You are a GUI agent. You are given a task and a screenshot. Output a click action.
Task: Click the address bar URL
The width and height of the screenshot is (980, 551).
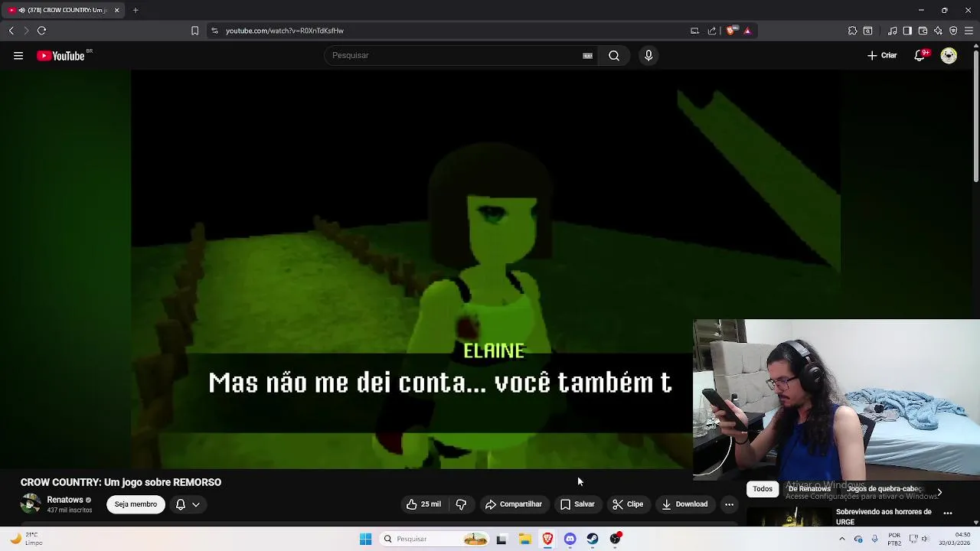click(x=285, y=31)
